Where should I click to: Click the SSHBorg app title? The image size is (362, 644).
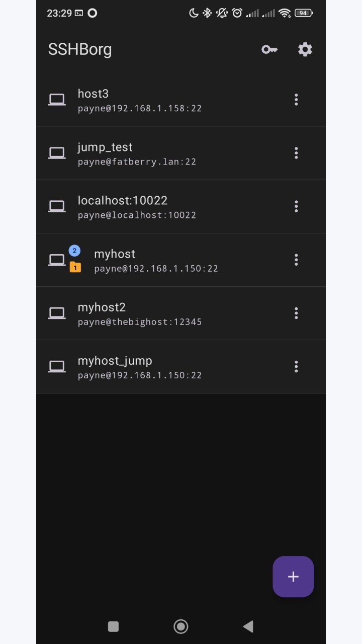pos(80,49)
